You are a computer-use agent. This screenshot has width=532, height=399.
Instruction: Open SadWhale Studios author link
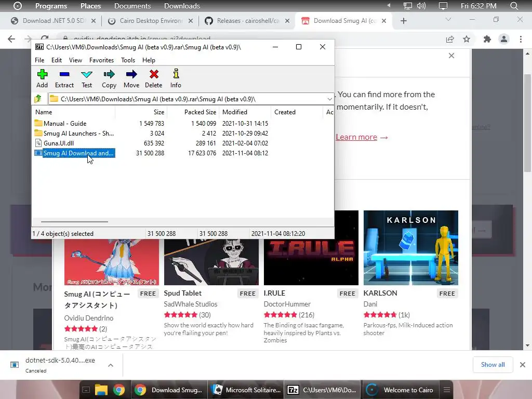coord(190,304)
